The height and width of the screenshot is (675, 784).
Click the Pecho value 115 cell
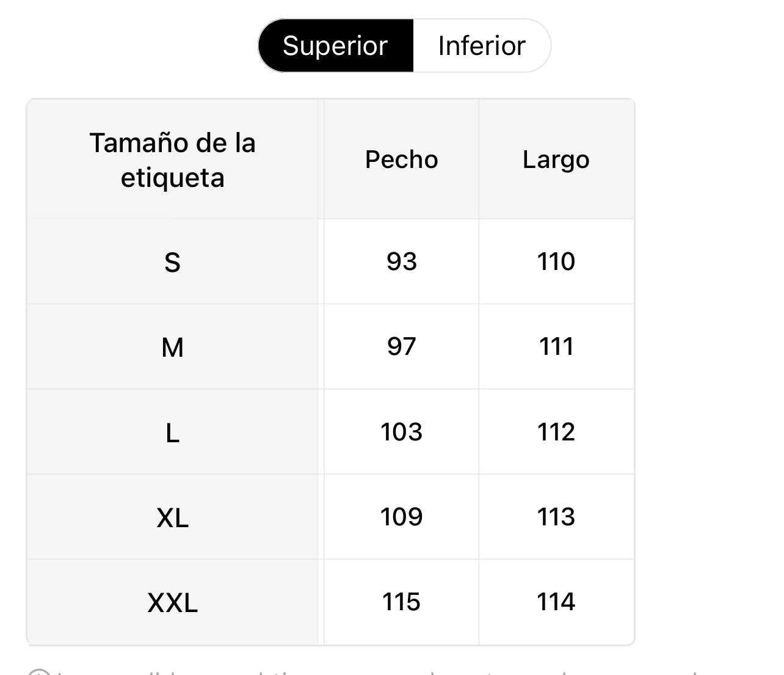(401, 602)
